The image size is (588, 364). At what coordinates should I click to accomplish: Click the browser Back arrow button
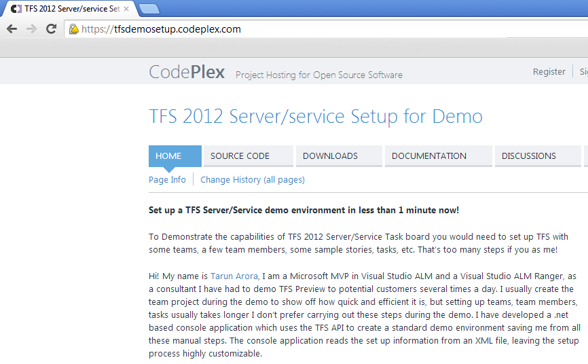pos(12,29)
